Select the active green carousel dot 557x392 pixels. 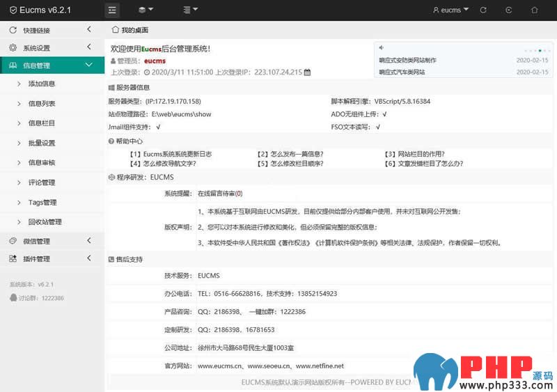(540, 51)
